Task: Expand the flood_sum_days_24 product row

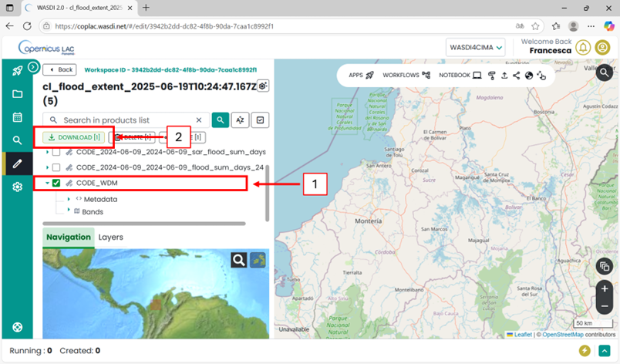Action: (47, 167)
